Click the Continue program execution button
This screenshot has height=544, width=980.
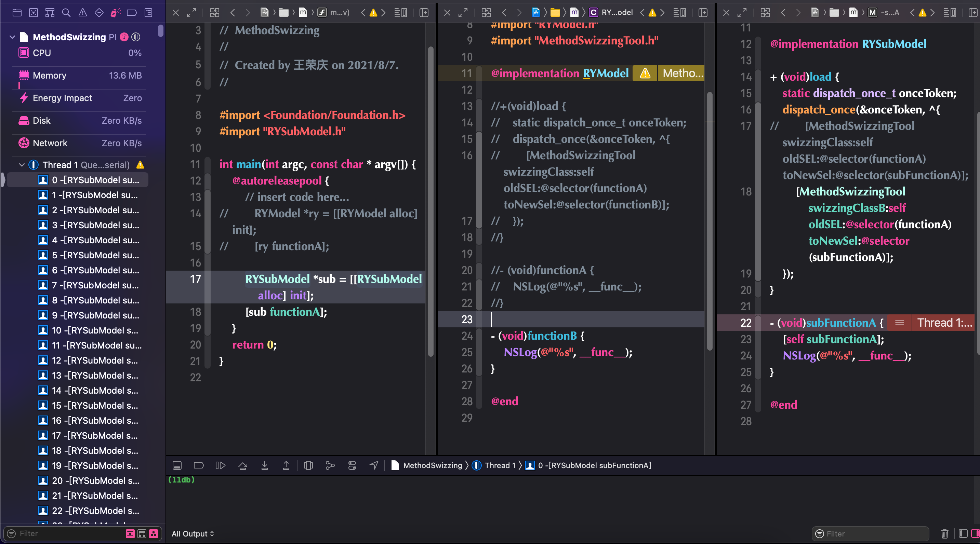click(x=221, y=465)
